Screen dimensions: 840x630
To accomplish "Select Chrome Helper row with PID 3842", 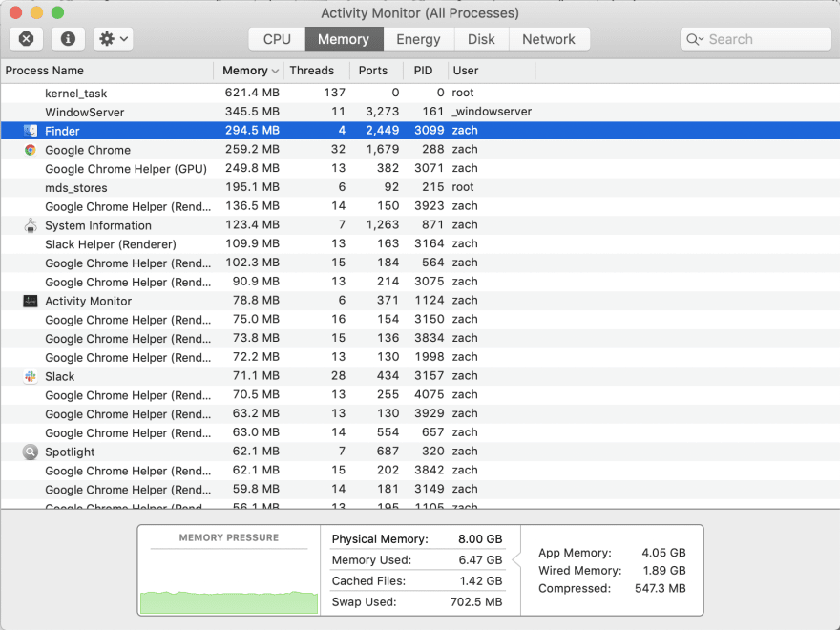I will tap(420, 470).
